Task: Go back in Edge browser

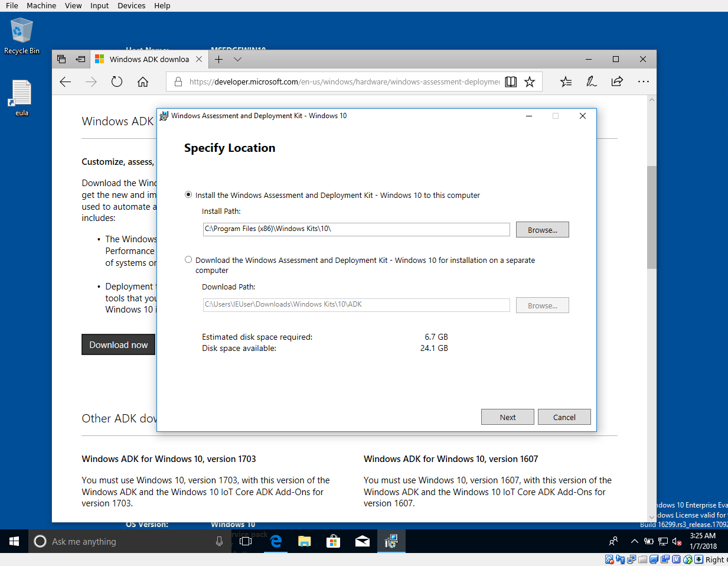Action: [66, 82]
